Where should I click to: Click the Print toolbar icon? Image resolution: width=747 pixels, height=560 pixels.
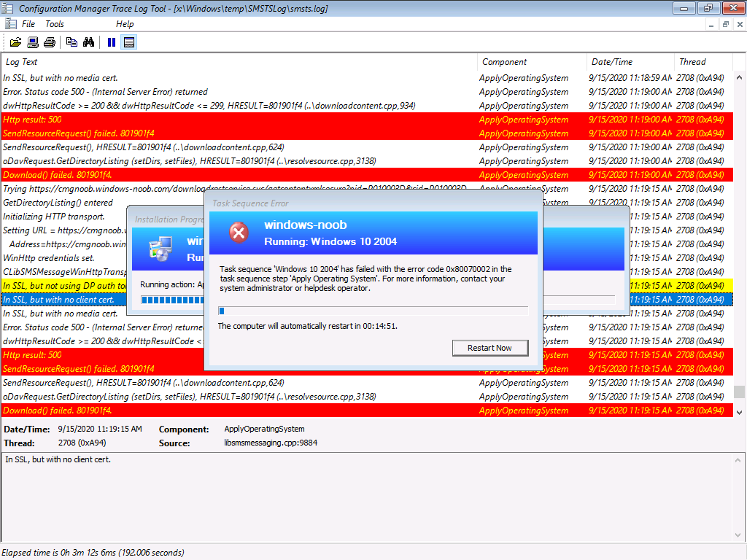point(50,42)
